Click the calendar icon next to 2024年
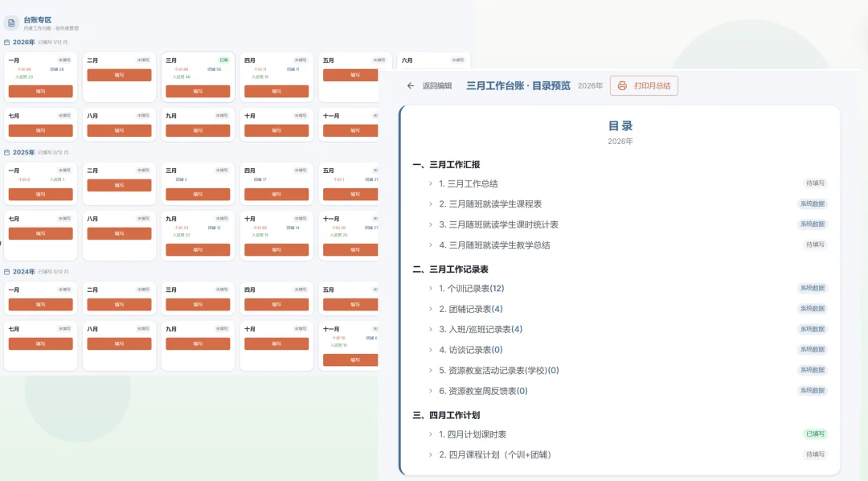 pyautogui.click(x=6, y=272)
